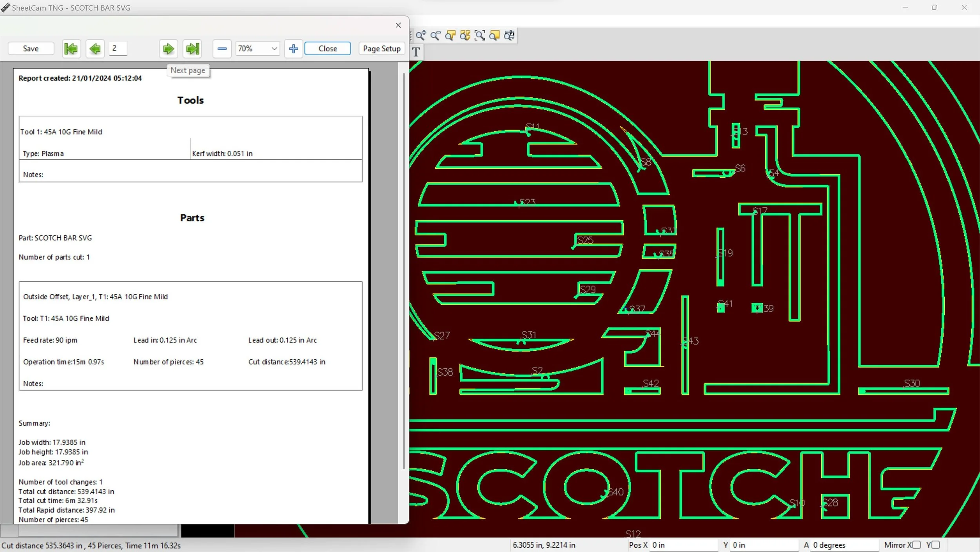Activate the zoom to window tool
The height and width of the screenshot is (552, 980).
click(479, 36)
